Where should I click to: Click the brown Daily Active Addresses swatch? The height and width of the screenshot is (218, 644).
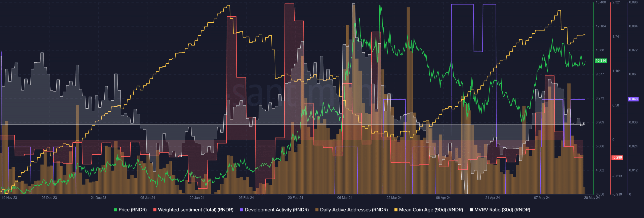coord(317,210)
